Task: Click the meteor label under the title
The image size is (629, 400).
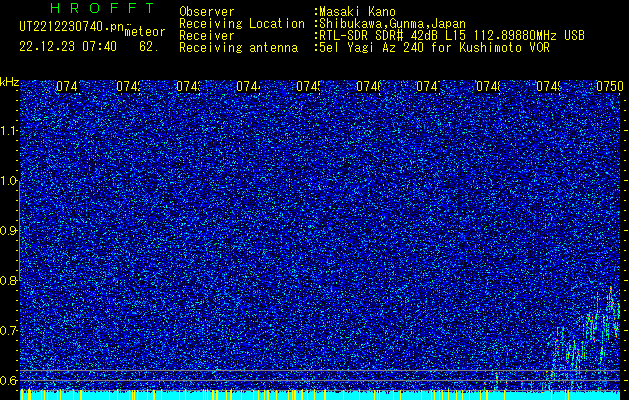Action: click(x=144, y=32)
